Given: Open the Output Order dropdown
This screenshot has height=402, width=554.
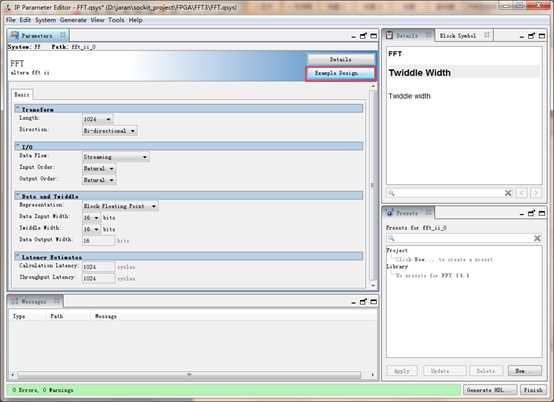Looking at the screenshot, I should (99, 180).
